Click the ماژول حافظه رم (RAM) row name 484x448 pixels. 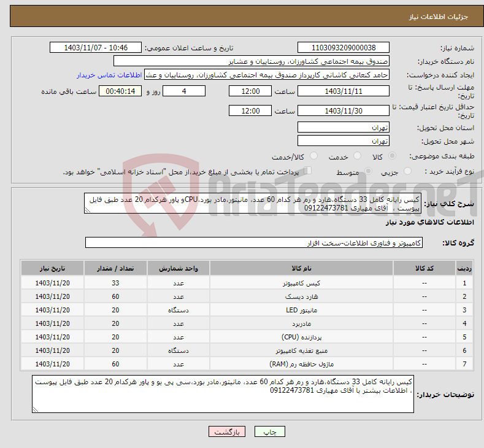pyautogui.click(x=301, y=364)
